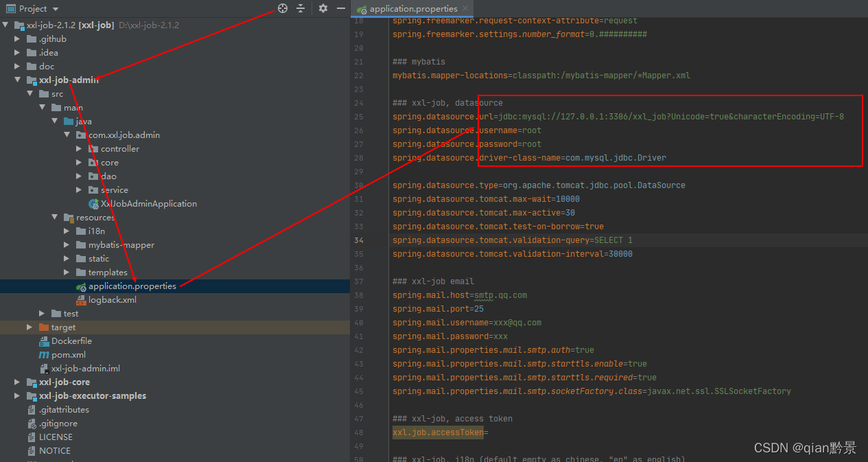Click spring.datasource.password=root line
868x462 pixels.
click(467, 144)
